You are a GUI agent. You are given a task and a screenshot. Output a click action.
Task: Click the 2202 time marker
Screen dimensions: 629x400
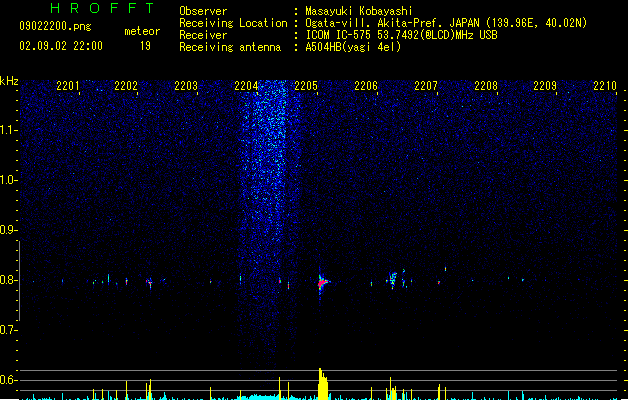tap(126, 85)
